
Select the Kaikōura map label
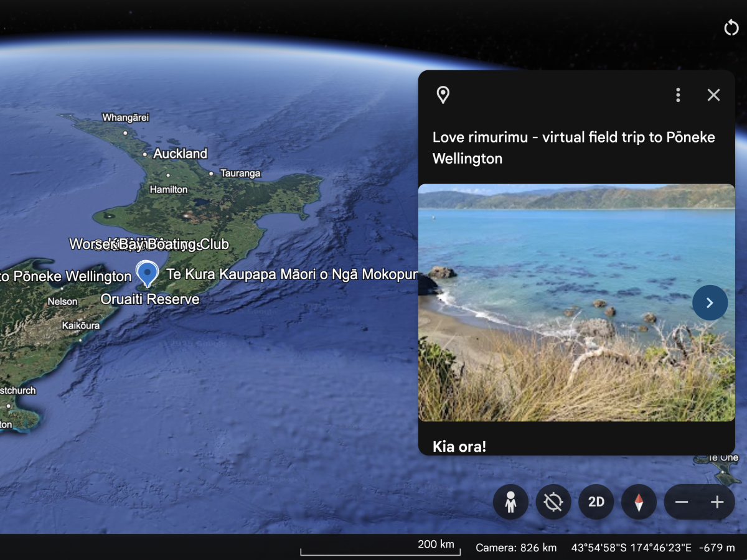81,325
